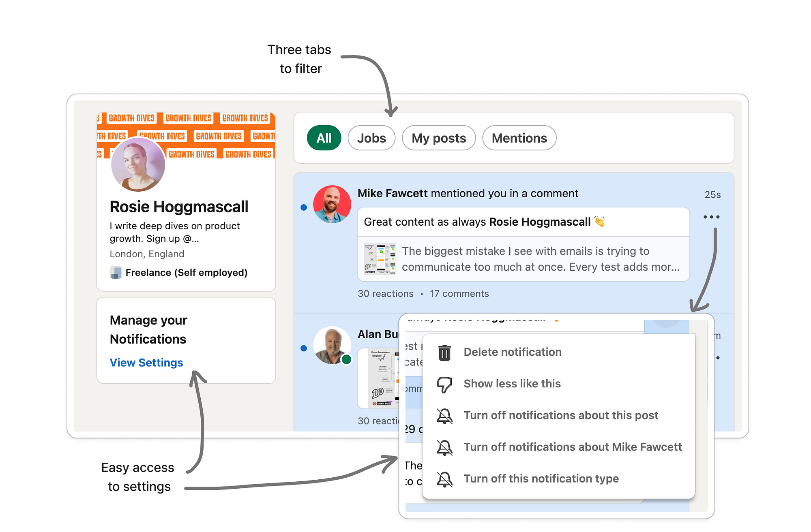
Task: Click Rosie Hoggmascall's profile photo
Action: tap(138, 164)
